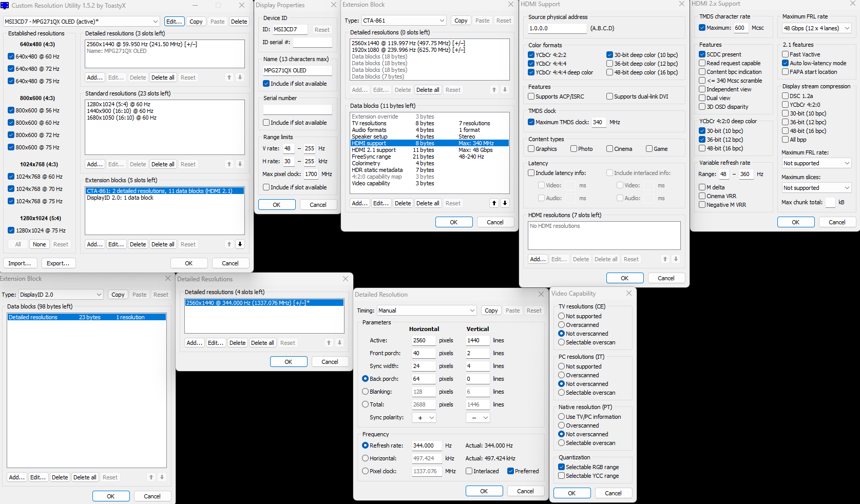Uncheck SCDC present option

click(702, 54)
